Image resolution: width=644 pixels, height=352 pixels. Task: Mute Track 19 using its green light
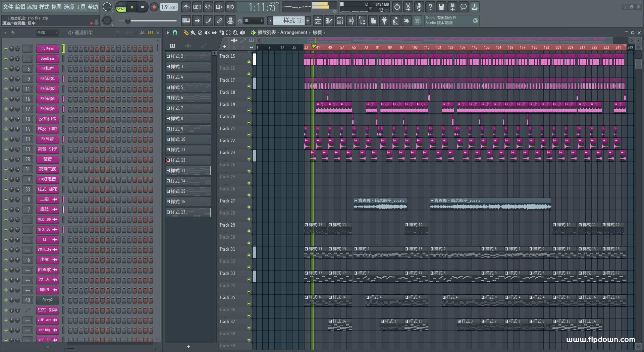coord(249,110)
